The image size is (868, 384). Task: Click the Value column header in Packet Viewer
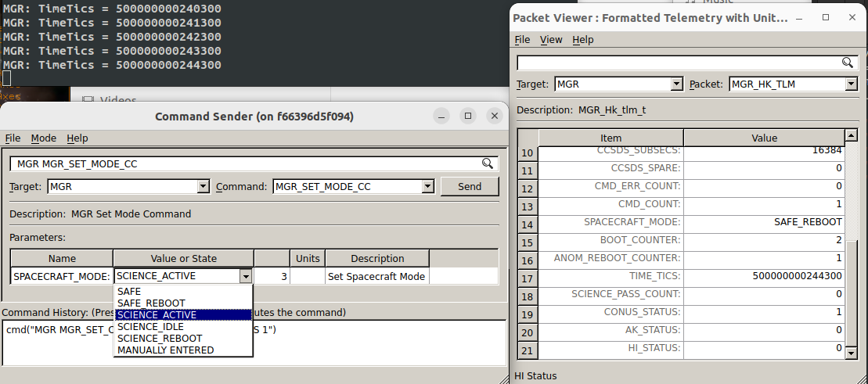764,138
